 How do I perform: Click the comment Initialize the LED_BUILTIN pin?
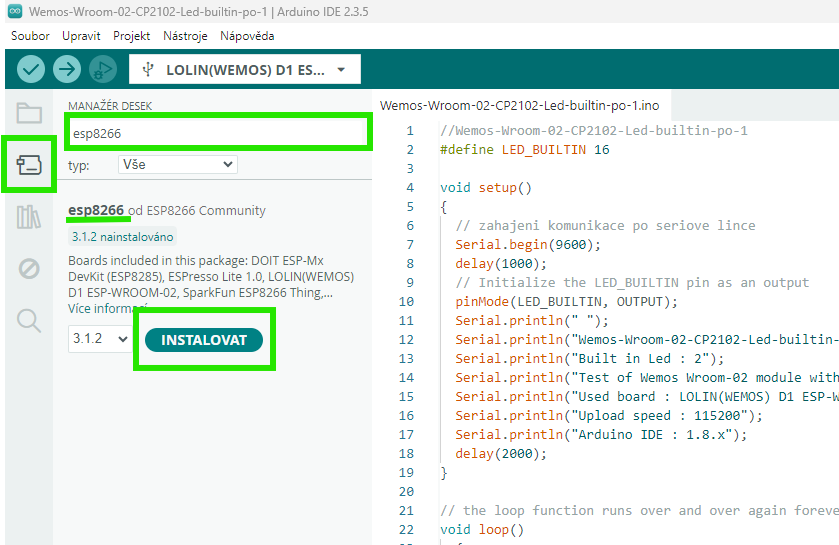(632, 282)
